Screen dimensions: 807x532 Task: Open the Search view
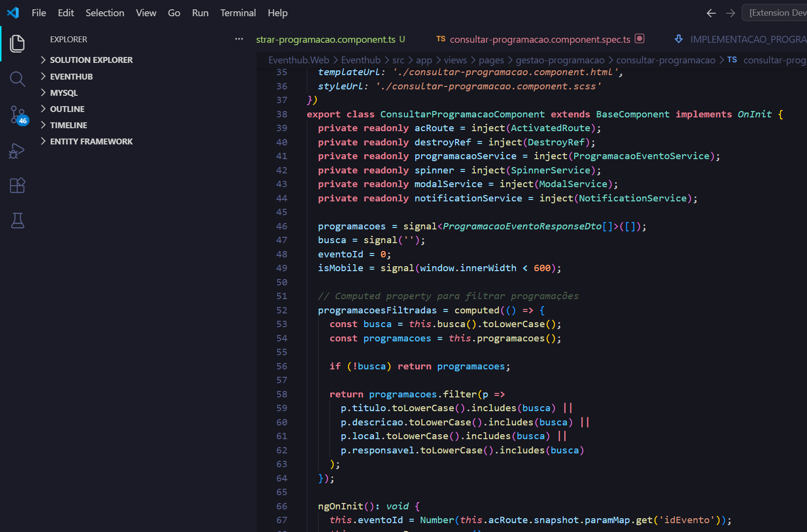[x=18, y=79]
